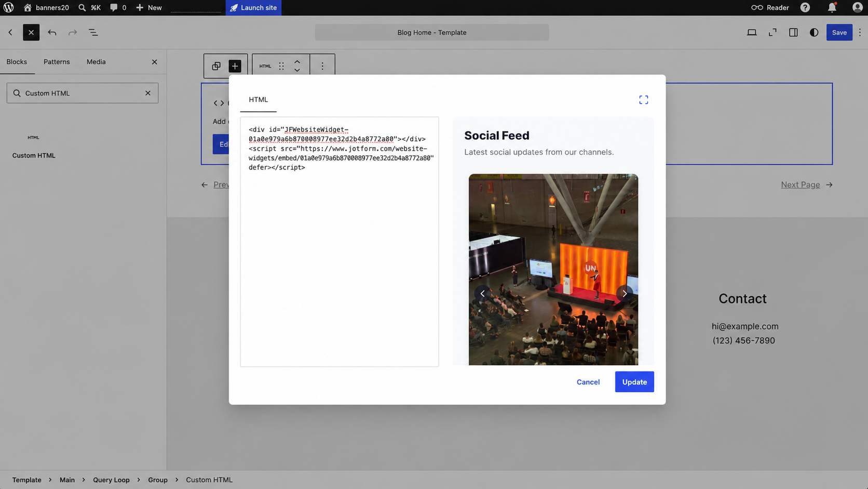Open the editor Options three-dot menu
868x489 pixels.
point(860,32)
